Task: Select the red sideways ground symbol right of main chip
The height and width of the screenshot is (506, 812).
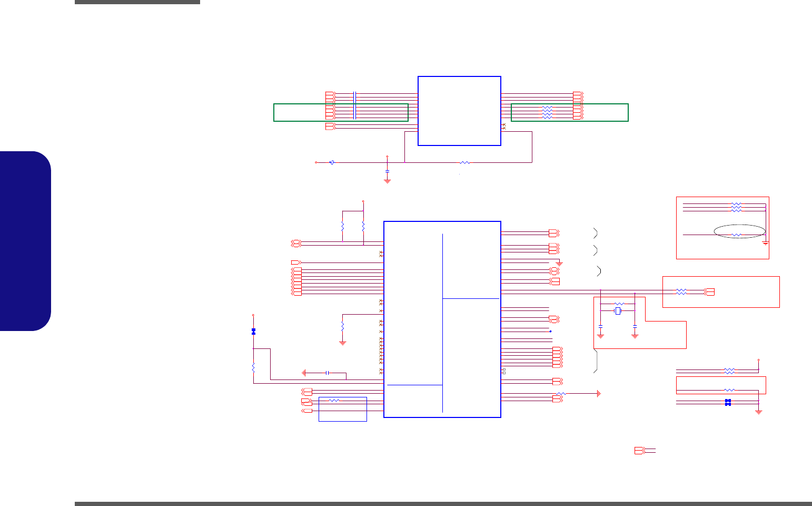Action: click(x=599, y=393)
